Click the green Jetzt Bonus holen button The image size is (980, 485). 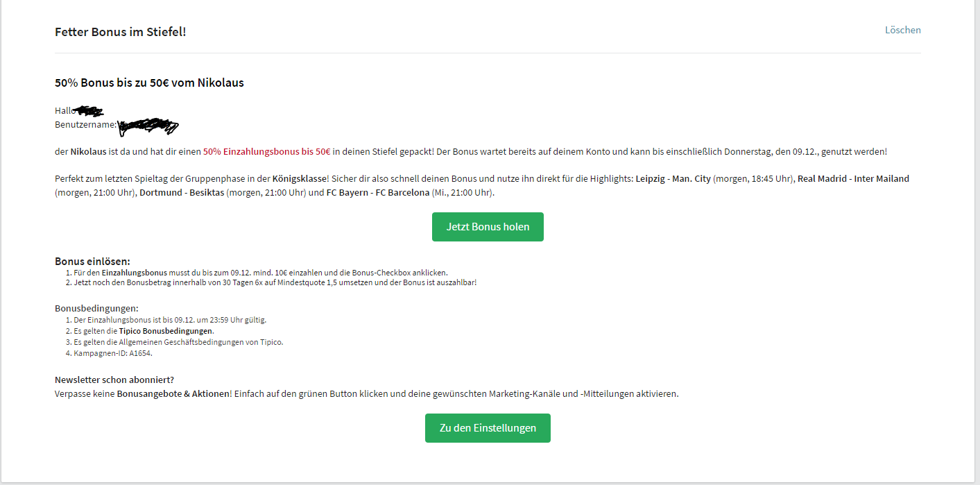coord(488,227)
